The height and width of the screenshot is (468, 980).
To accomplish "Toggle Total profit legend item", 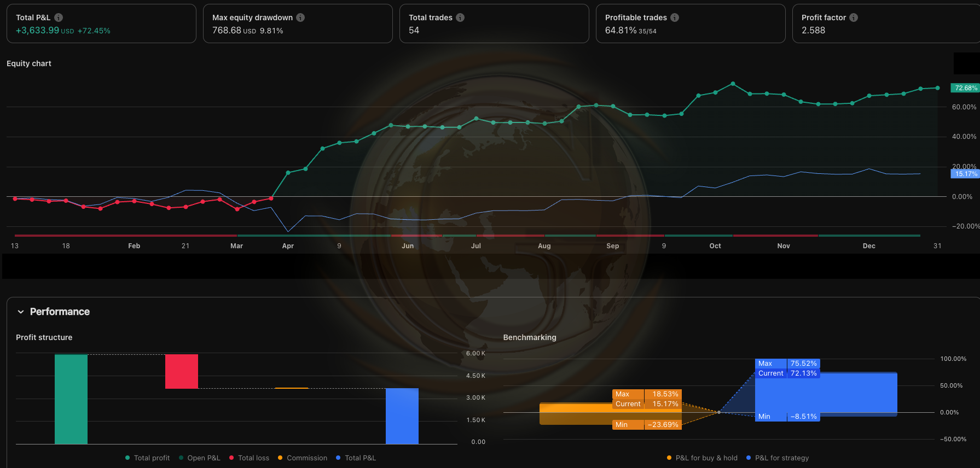I will click(x=147, y=458).
